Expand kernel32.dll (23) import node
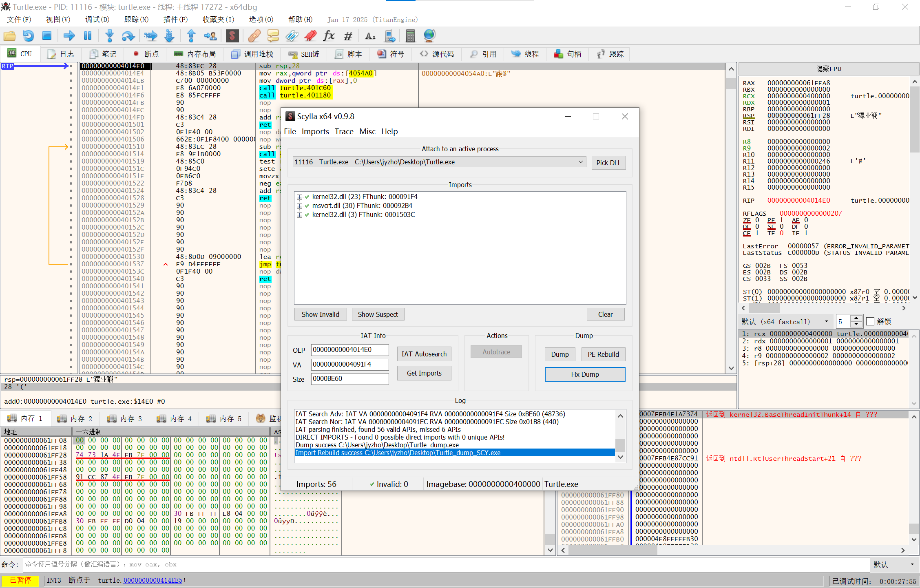 click(300, 197)
